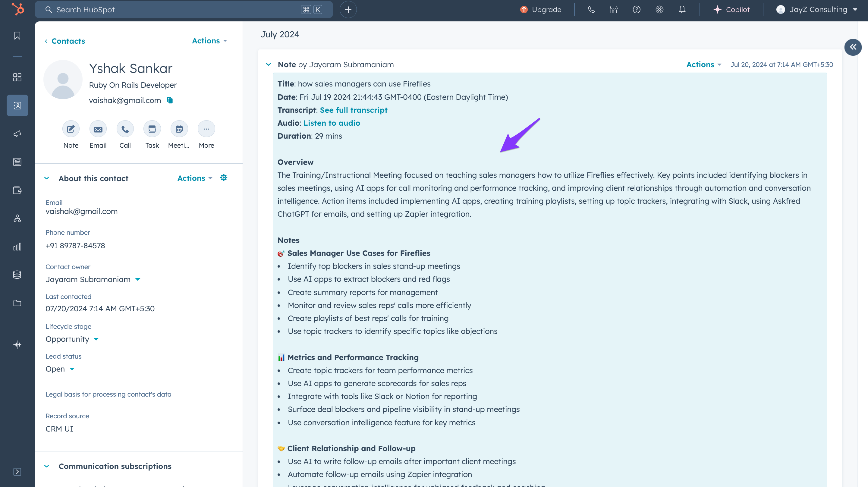
Task: Open the Reporting bar chart sidebar icon
Action: coord(17,247)
